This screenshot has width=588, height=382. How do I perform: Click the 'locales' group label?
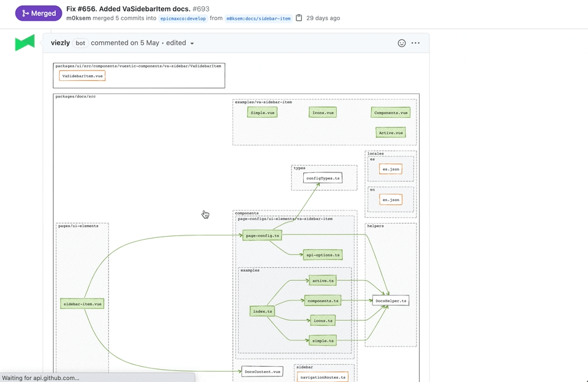coord(375,153)
